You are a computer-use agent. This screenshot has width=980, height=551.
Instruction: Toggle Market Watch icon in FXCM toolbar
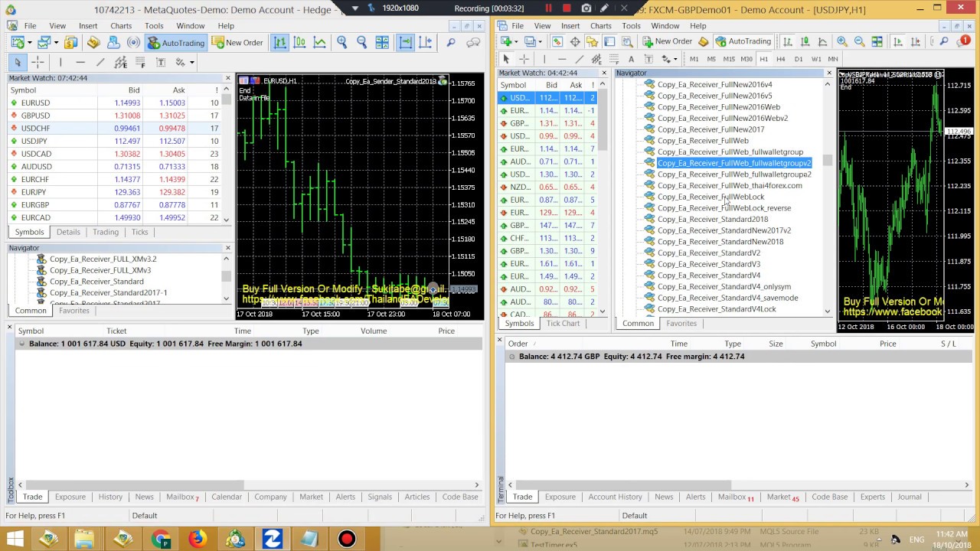(557, 41)
